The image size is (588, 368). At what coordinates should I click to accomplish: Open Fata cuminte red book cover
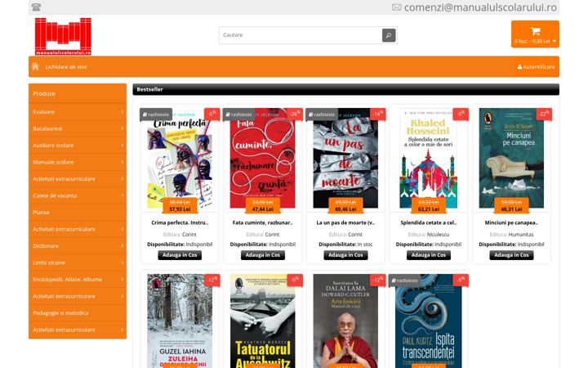pyautogui.click(x=262, y=158)
